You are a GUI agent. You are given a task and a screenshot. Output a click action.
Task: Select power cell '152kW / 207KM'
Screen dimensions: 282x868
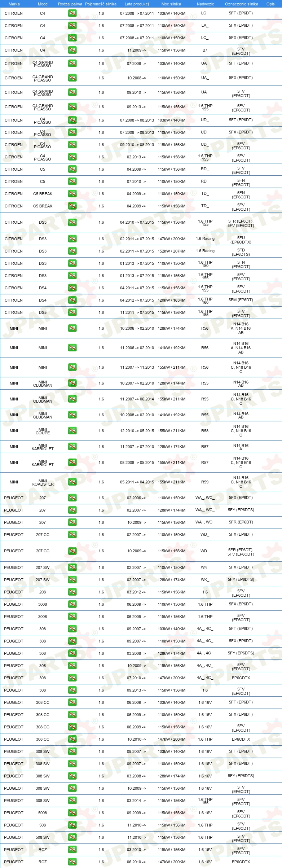171,251
